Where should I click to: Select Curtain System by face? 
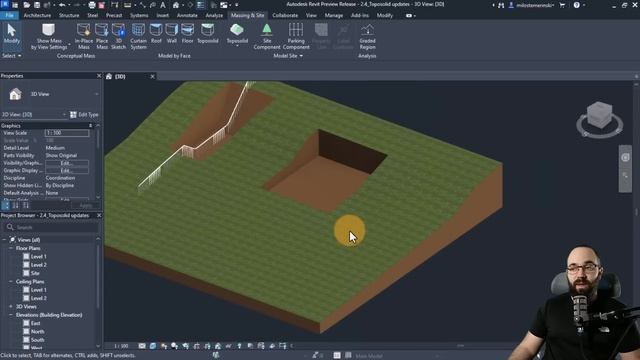[x=138, y=36]
